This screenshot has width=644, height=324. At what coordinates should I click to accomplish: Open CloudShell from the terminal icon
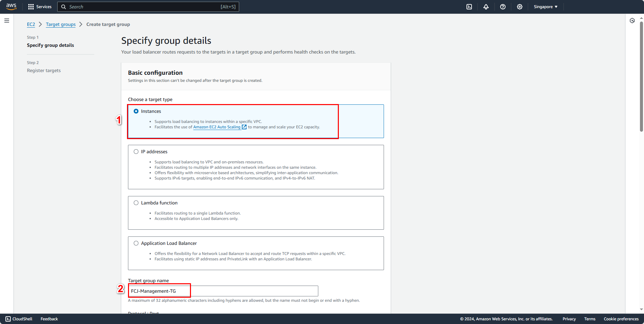tap(469, 7)
